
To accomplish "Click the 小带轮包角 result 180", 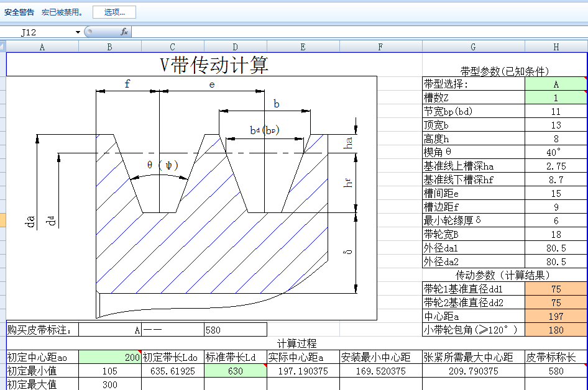I will click(x=556, y=330).
